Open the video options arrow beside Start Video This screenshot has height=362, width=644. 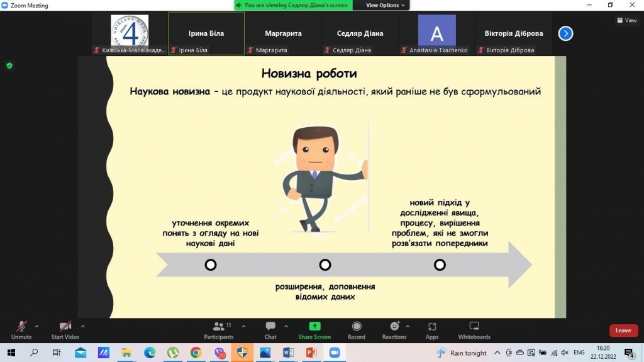83,326
